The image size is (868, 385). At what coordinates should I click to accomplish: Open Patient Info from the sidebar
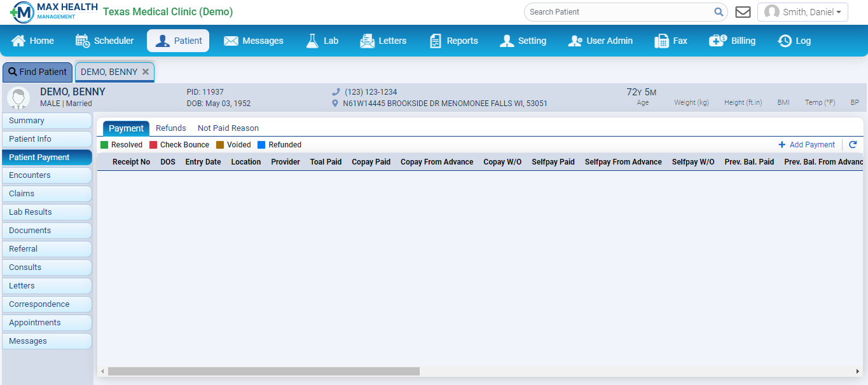pos(47,138)
